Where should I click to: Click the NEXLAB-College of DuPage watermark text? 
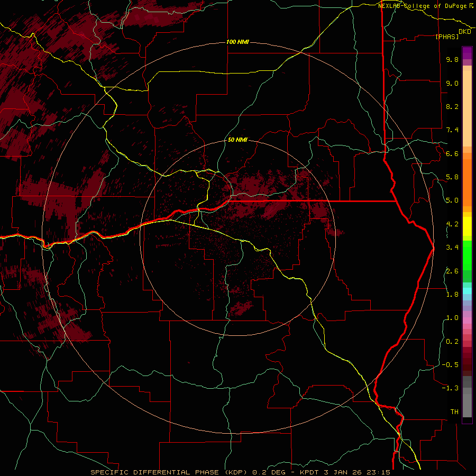[423, 6]
